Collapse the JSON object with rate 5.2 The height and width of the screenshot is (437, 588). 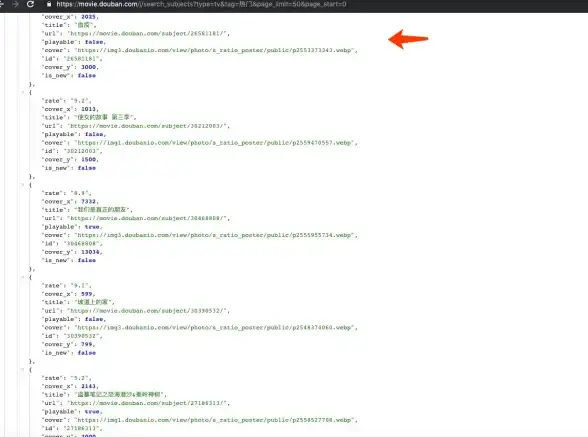(x=23, y=370)
